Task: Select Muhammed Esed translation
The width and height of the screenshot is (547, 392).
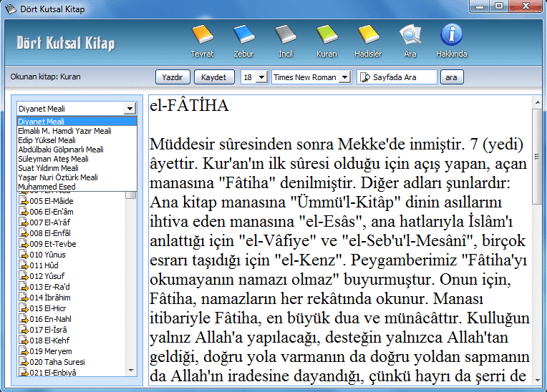Action: [x=77, y=187]
